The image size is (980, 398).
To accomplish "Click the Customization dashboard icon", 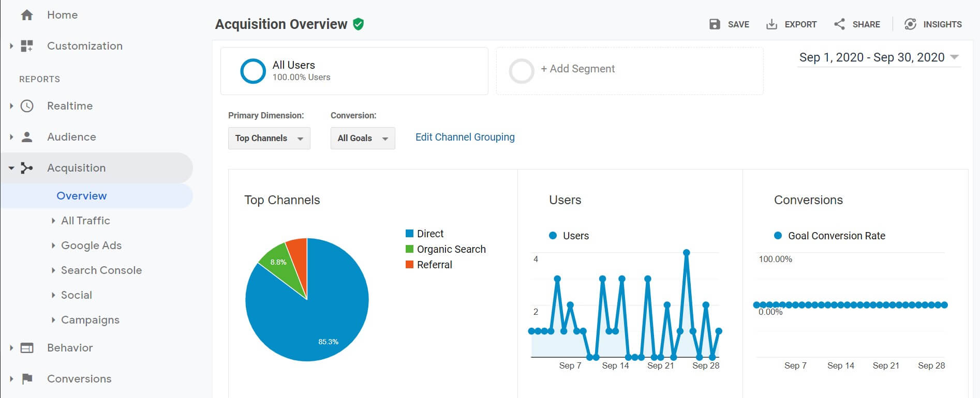I will pos(27,46).
